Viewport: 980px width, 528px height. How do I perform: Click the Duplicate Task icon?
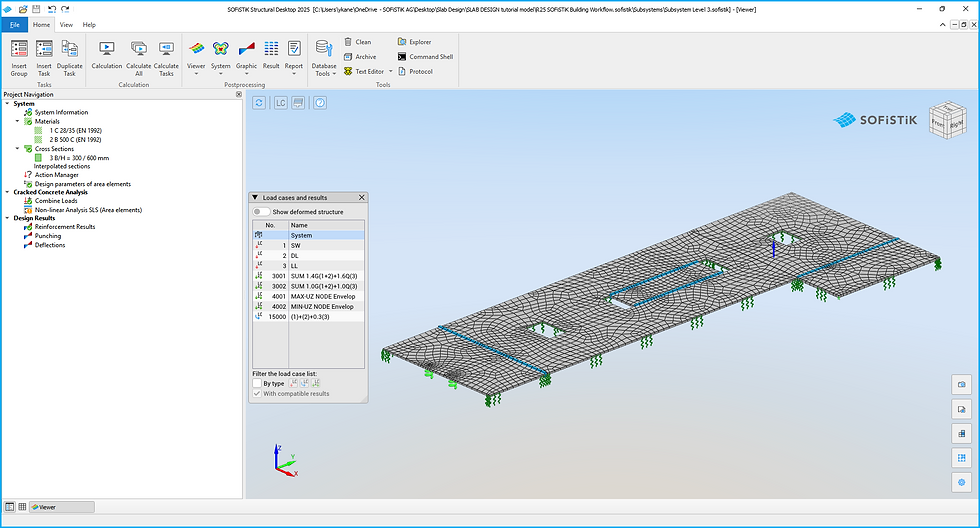[x=69, y=49]
